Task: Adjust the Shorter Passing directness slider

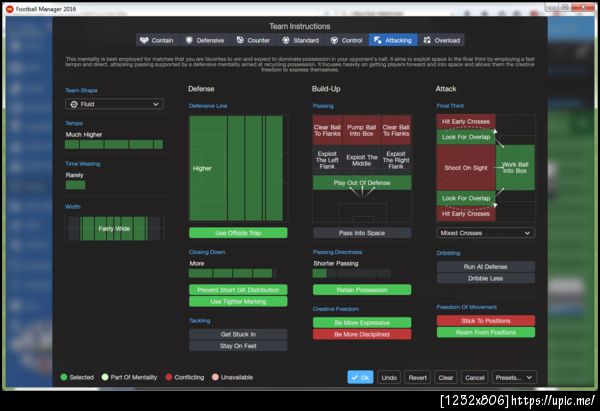Action: coord(352,273)
